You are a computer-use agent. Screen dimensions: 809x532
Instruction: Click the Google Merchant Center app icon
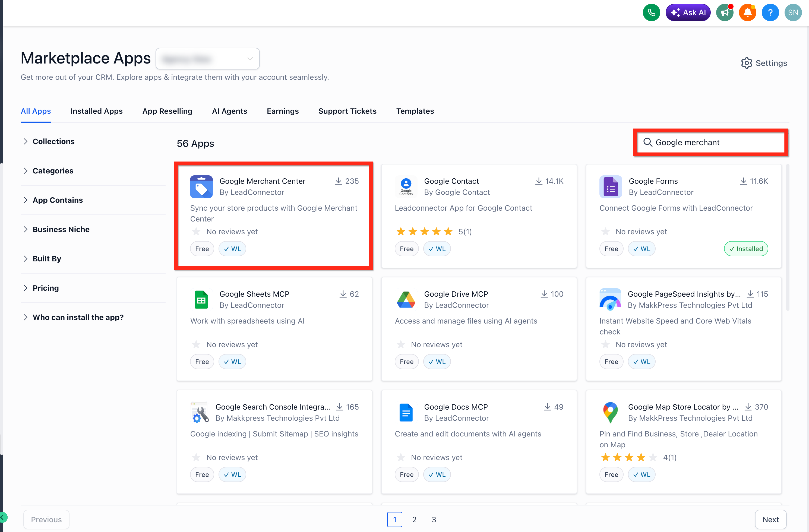(x=201, y=187)
